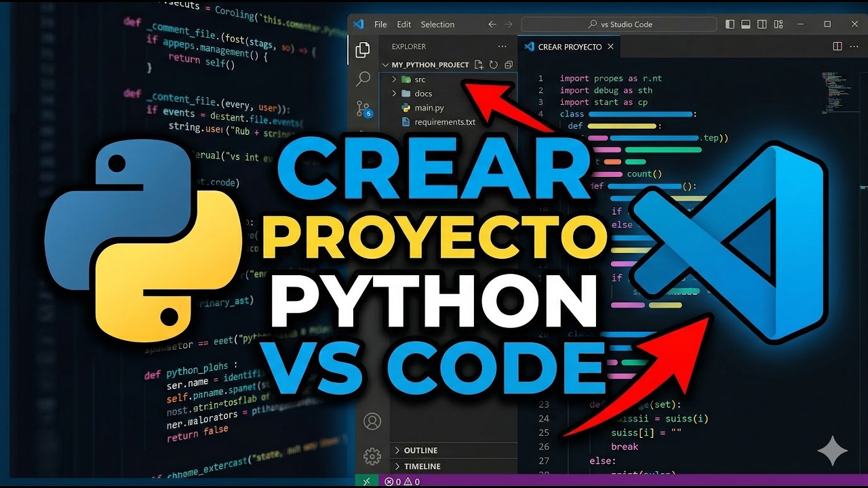Click line number 1 in gutter

pyautogui.click(x=540, y=79)
